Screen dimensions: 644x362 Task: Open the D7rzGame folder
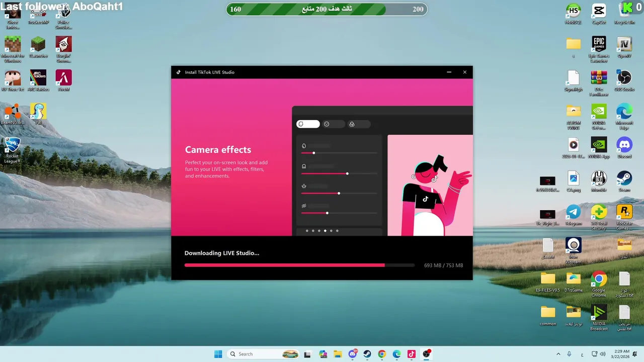(x=573, y=282)
